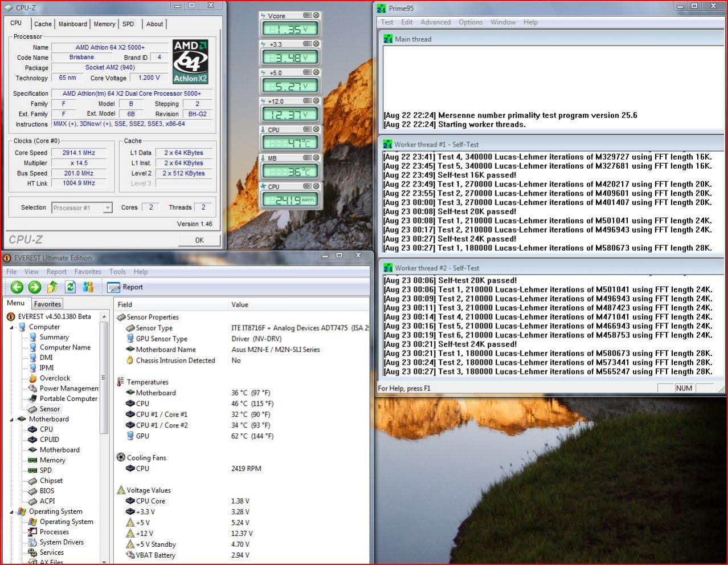Click the VBAT Battery voltage row
The width and height of the screenshot is (728, 565).
pyautogui.click(x=242, y=555)
